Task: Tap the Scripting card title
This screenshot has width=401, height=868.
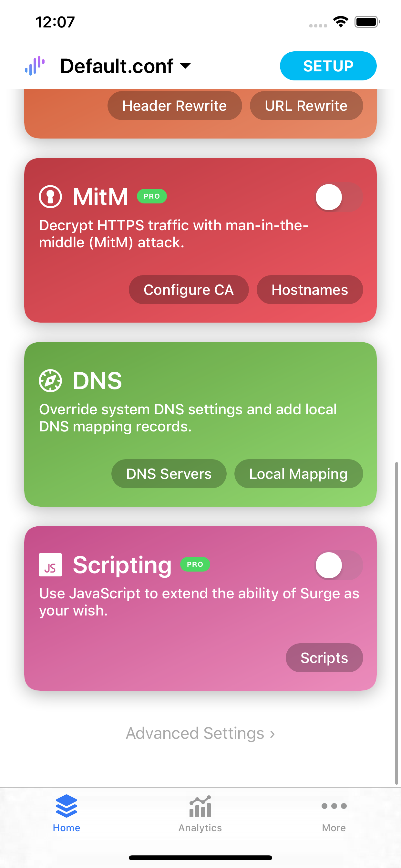Action: 122,565
